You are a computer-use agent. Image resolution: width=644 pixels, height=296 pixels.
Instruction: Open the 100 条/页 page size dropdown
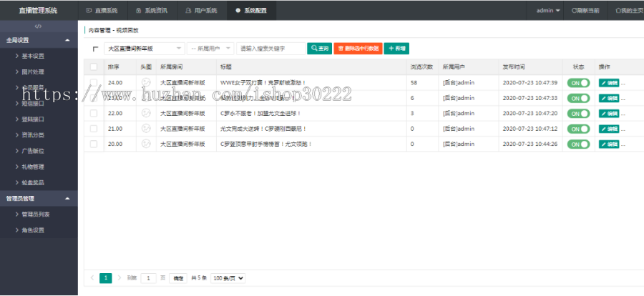(x=229, y=277)
